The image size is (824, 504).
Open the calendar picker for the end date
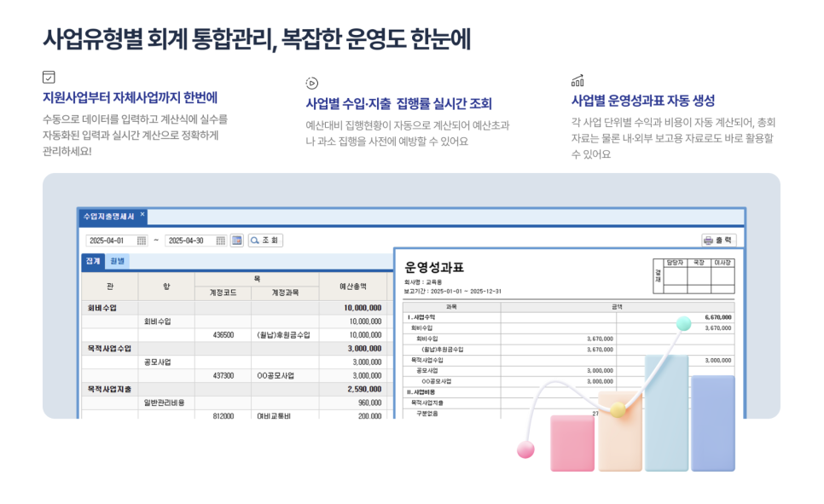pyautogui.click(x=220, y=240)
